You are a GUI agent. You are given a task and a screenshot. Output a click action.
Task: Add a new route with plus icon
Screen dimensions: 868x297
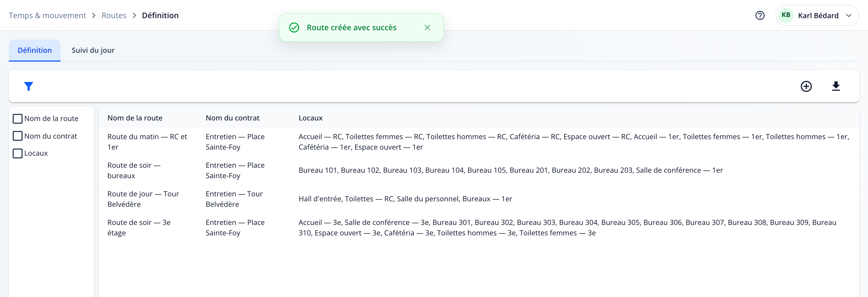[x=806, y=86]
